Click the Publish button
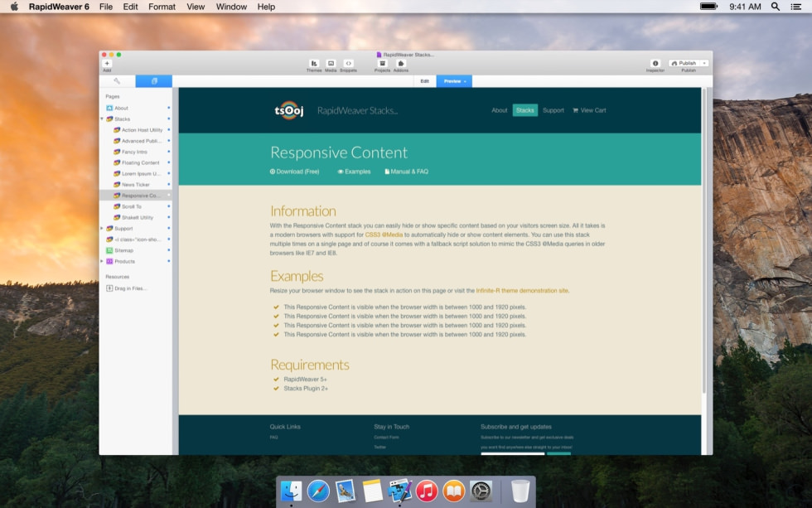The image size is (812, 508). [684, 63]
